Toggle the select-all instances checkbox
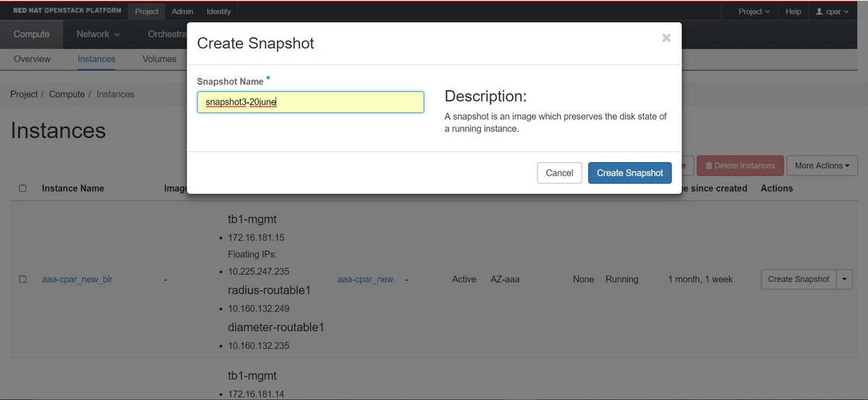Image resolution: width=868 pixels, height=400 pixels. [x=22, y=188]
